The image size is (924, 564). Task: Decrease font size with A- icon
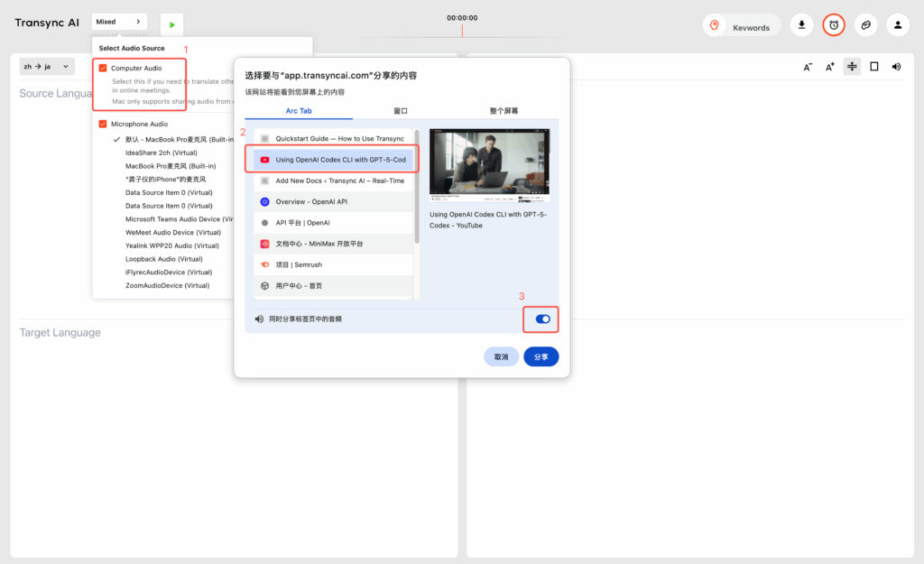click(x=808, y=67)
